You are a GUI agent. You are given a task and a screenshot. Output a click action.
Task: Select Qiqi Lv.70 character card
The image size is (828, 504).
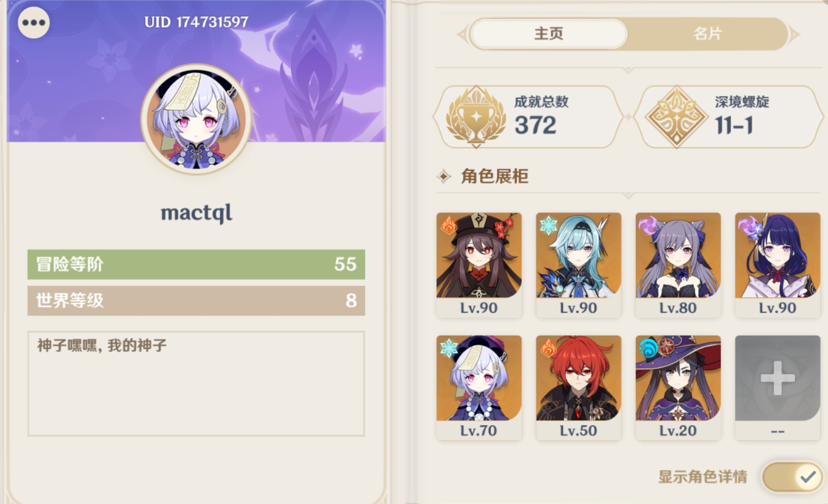pyautogui.click(x=479, y=388)
